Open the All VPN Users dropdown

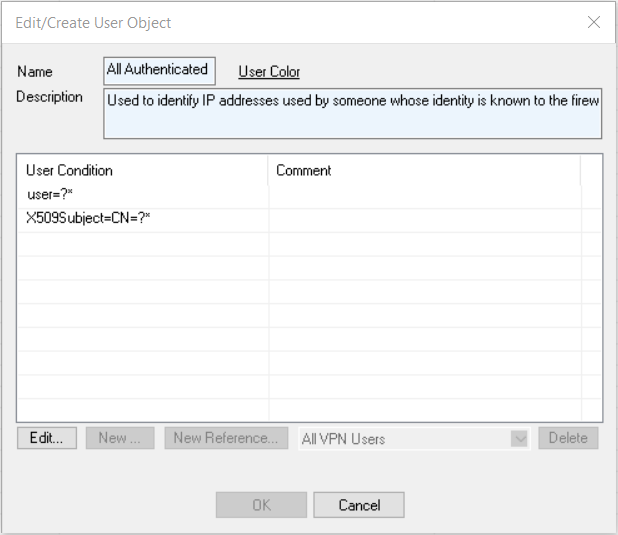click(x=405, y=439)
